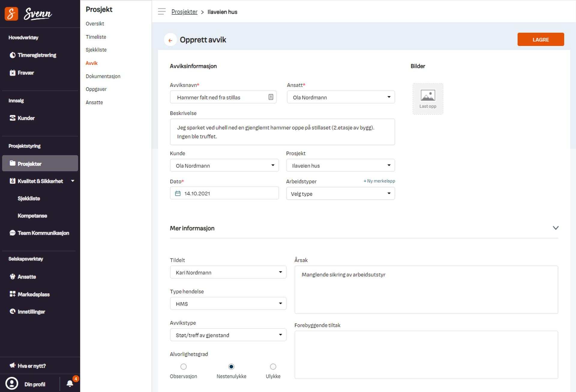This screenshot has width=576, height=392.
Task: Select the Observasjon severity radio
Action: click(x=184, y=367)
